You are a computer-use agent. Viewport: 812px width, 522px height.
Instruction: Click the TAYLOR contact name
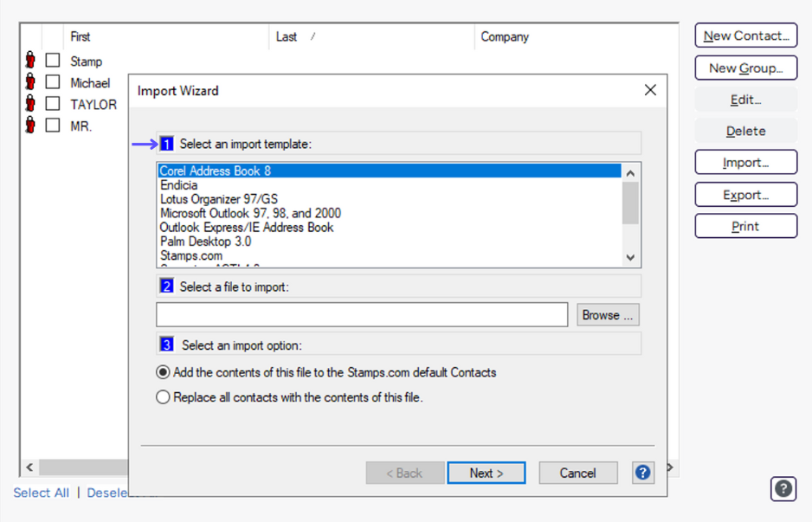tap(93, 105)
